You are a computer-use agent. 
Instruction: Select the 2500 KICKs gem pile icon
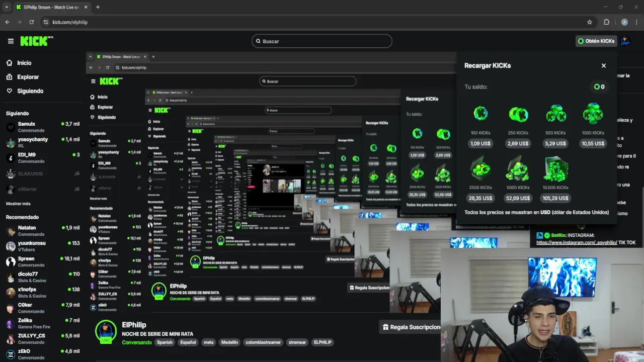tap(480, 169)
